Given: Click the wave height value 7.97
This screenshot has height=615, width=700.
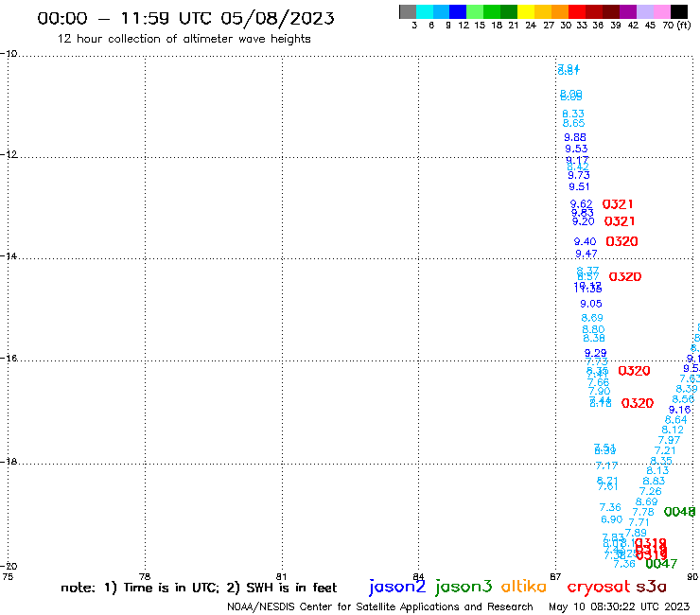Looking at the screenshot, I should (x=669, y=440).
